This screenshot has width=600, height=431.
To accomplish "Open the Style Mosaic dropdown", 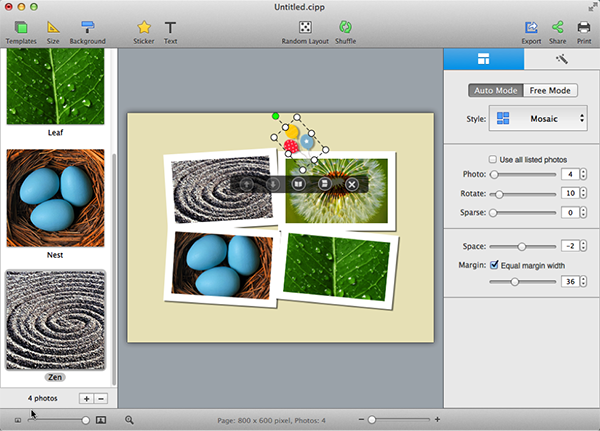I will pyautogui.click(x=538, y=119).
